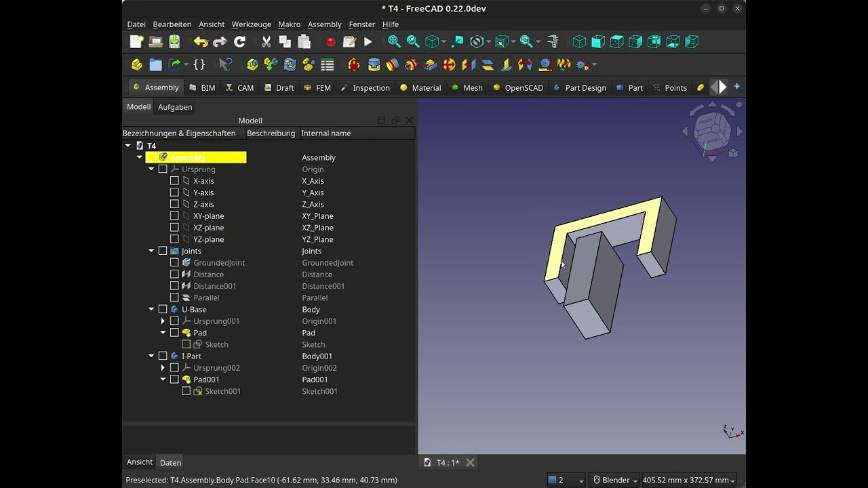
Task: Switch to FEM workbench tab
Action: coord(317,87)
